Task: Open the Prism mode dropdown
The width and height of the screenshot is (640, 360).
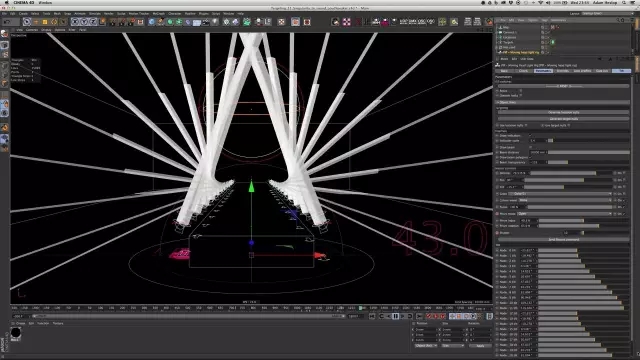Action: pyautogui.click(x=565, y=213)
